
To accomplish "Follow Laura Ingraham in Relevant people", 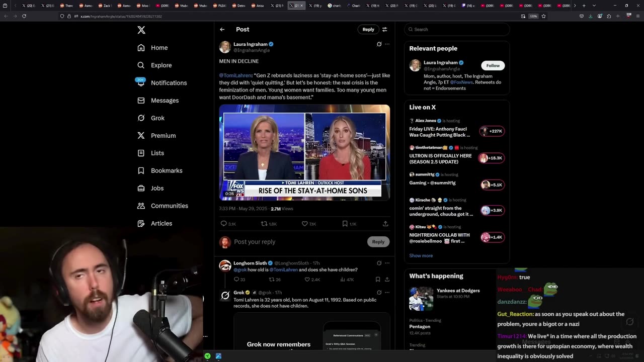I will point(493,65).
